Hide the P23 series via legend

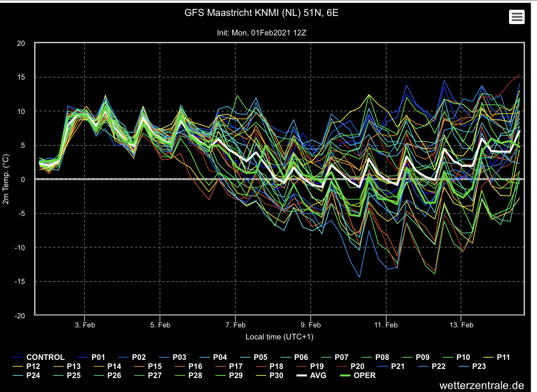[472, 366]
